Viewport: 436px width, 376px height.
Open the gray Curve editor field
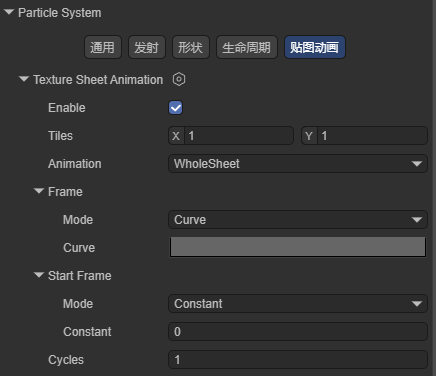tap(298, 247)
